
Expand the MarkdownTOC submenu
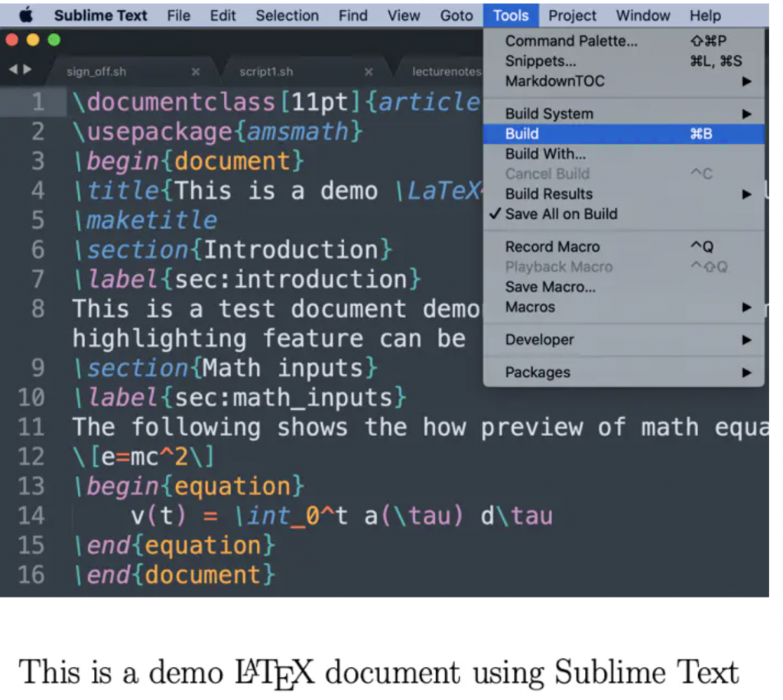tap(624, 81)
